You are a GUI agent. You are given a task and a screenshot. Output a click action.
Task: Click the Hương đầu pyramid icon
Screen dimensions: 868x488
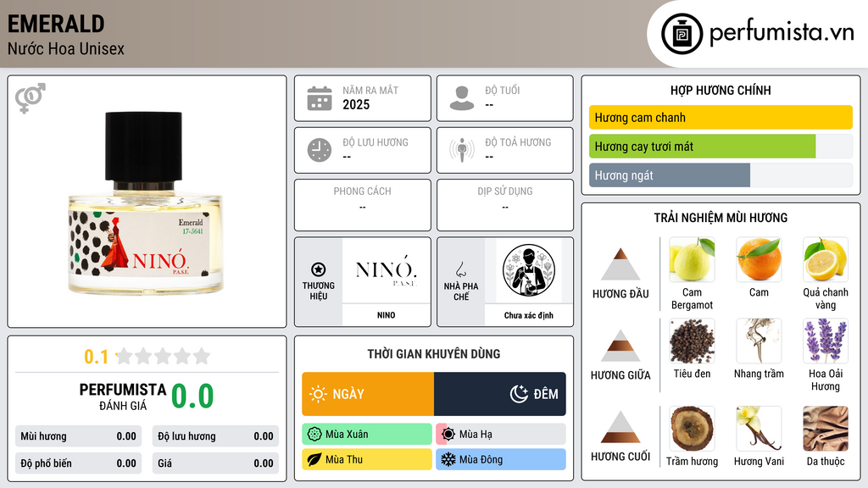click(620, 264)
